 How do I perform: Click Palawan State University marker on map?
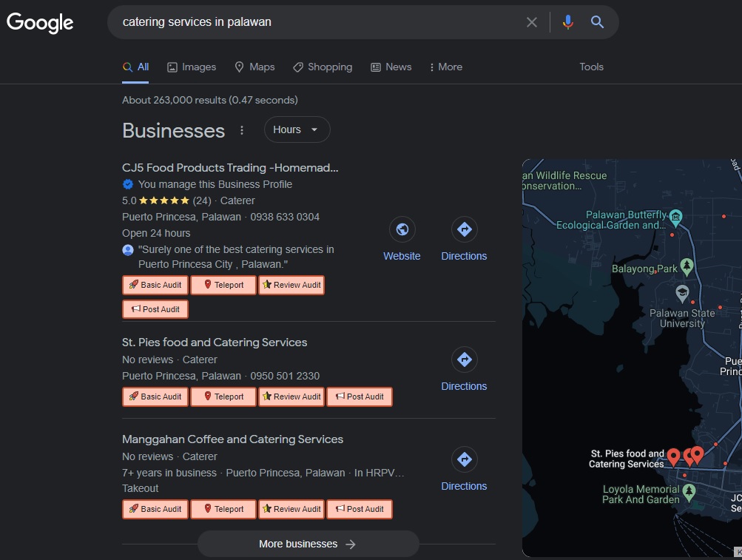pyautogui.click(x=682, y=293)
